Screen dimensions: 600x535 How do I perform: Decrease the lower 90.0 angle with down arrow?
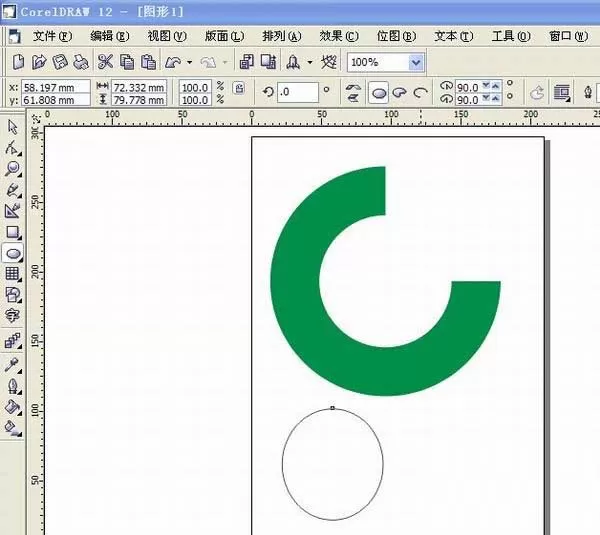(x=486, y=99)
